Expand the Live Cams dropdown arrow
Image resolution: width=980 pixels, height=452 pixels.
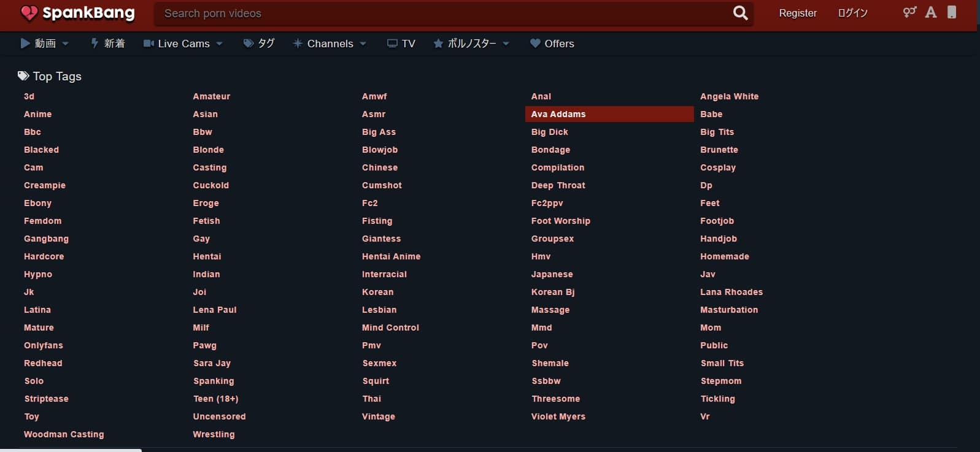pos(220,44)
